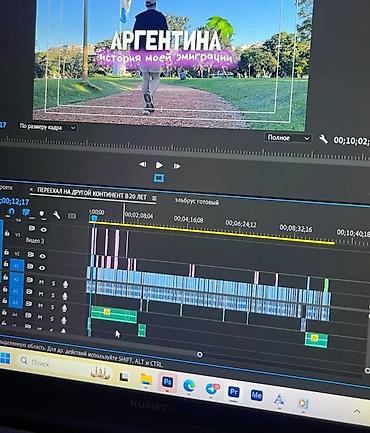The image size is (370, 433).
Task: Hide the V1 track using its eye icon
Action: [42, 268]
